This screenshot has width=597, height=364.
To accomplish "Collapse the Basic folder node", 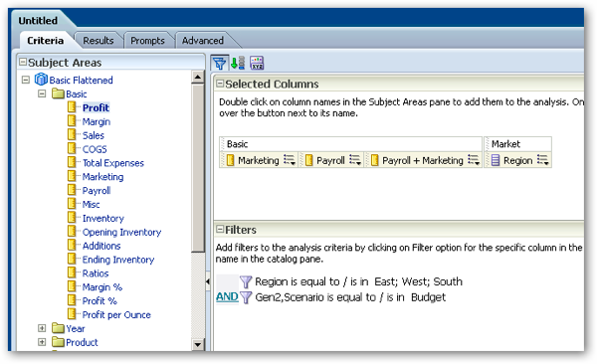I will click(x=42, y=93).
